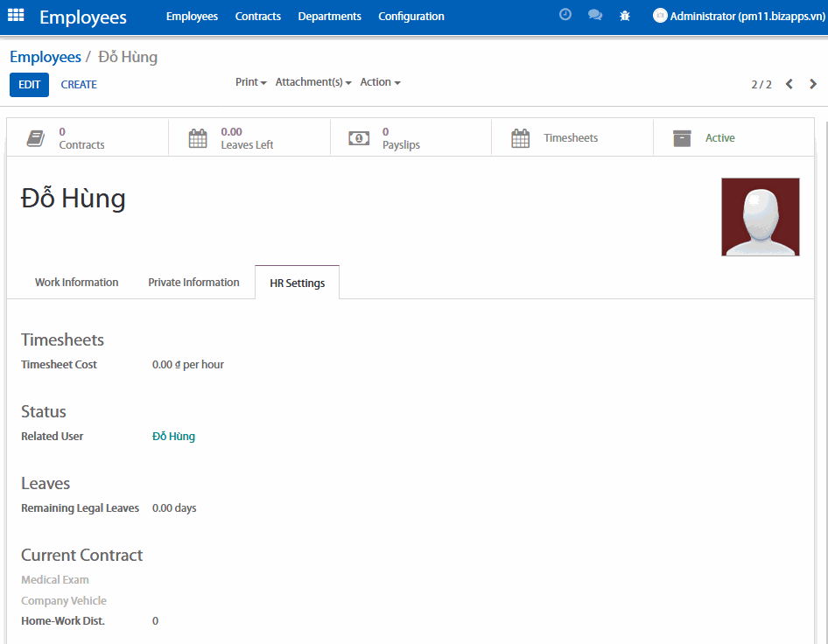Go to next employee record arrow
The width and height of the screenshot is (828, 644).
(x=813, y=84)
